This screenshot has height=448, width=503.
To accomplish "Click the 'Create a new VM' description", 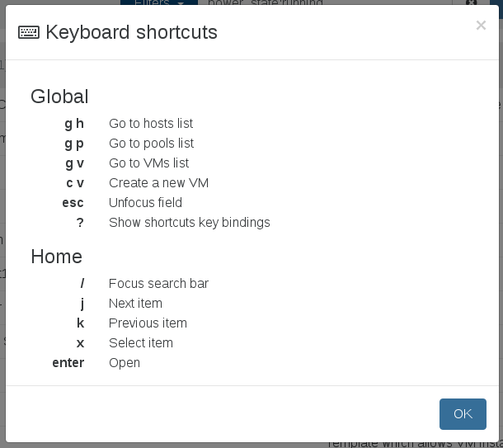I will pos(158,183).
